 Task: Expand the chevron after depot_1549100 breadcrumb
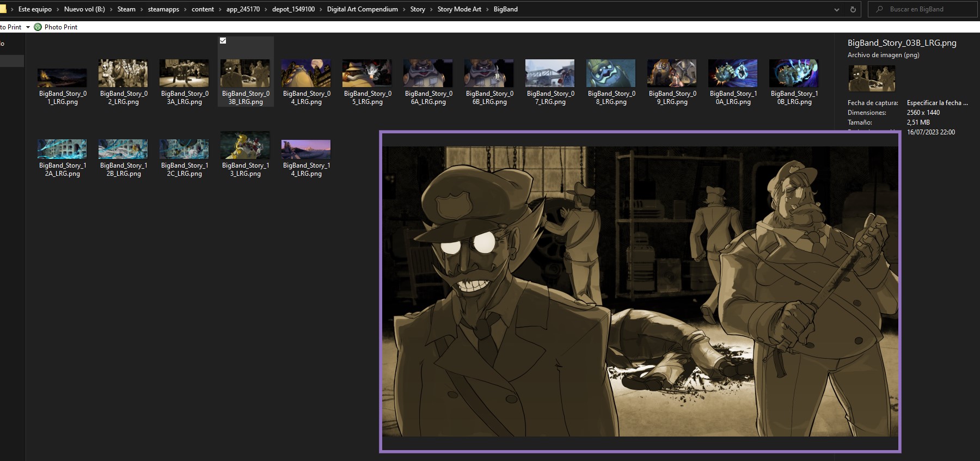pyautogui.click(x=321, y=9)
